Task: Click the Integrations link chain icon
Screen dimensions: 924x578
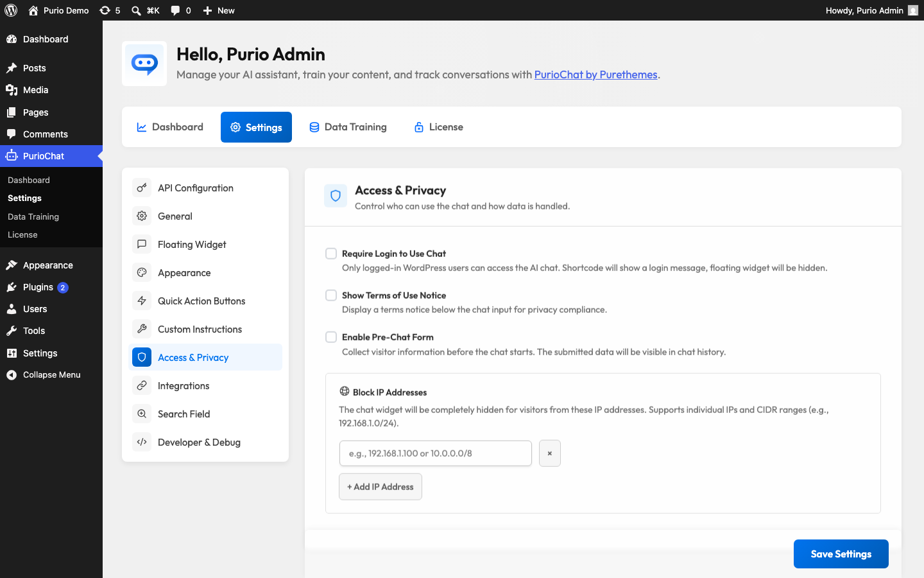Action: 142,385
